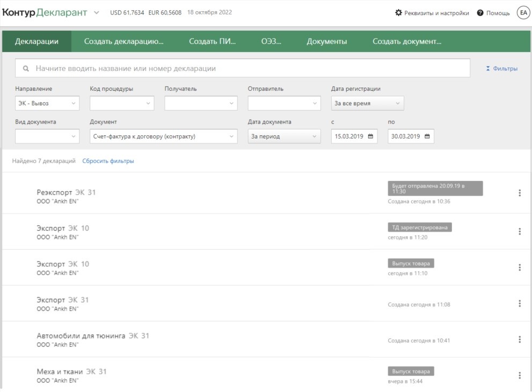This screenshot has width=532, height=392.
Task: Click the 'Создана сегодня в 10:41' text
Action: pos(419,340)
